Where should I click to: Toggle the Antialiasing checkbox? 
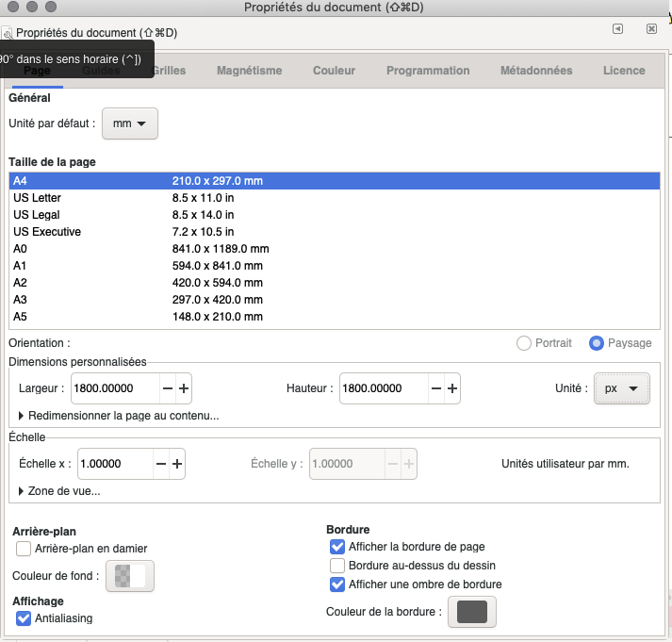click(x=24, y=618)
